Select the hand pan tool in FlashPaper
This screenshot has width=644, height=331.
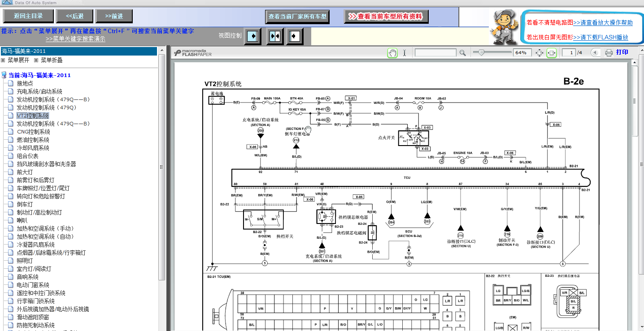point(392,53)
